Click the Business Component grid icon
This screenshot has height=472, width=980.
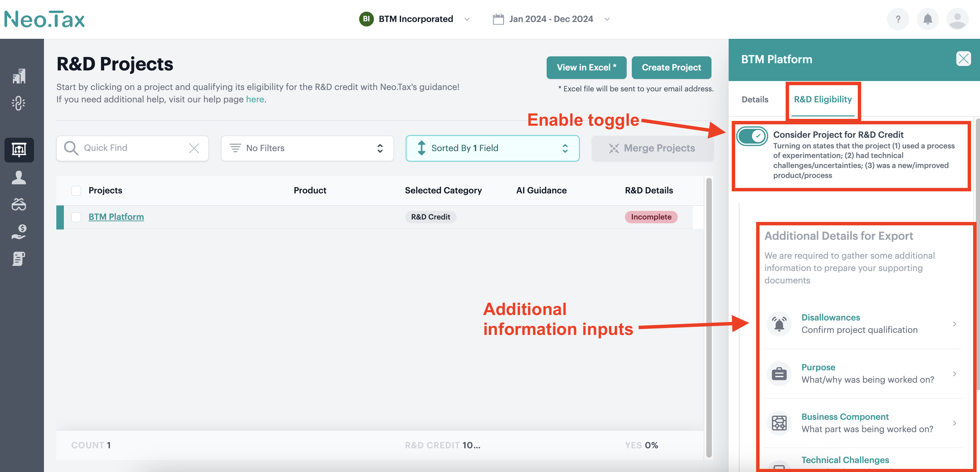tap(779, 423)
